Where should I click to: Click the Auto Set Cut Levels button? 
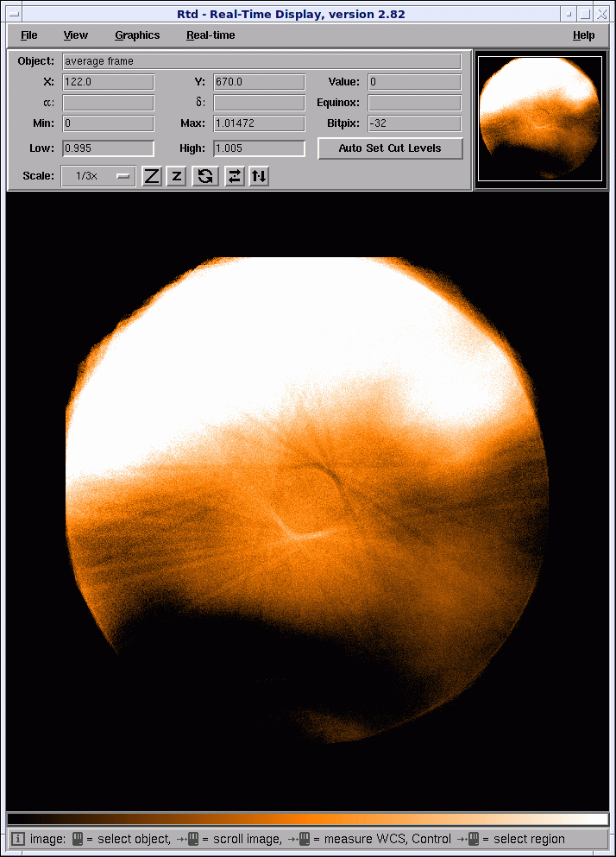pyautogui.click(x=390, y=148)
